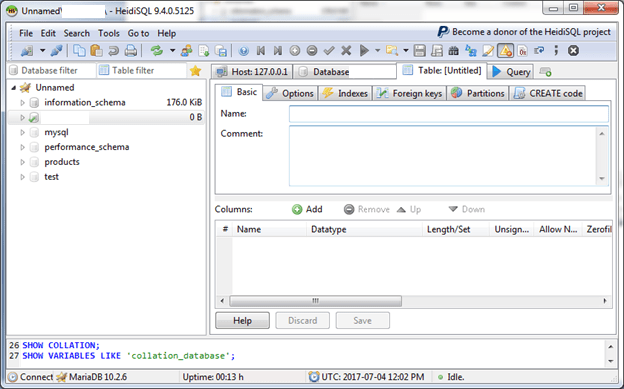Click the Comment text area
This screenshot has width=624, height=389.
click(x=448, y=156)
